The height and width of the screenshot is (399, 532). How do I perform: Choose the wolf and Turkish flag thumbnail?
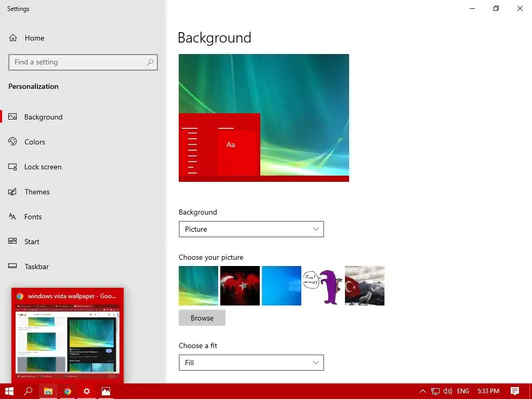(x=365, y=286)
